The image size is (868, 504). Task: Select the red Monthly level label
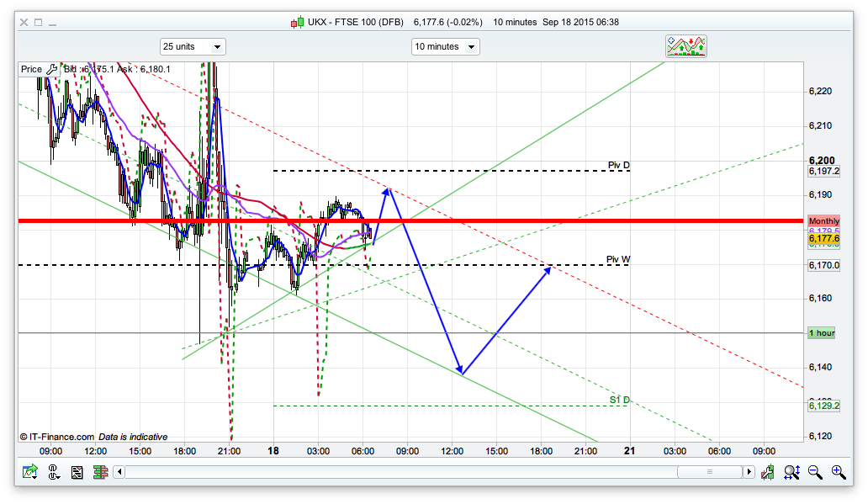[x=823, y=220]
